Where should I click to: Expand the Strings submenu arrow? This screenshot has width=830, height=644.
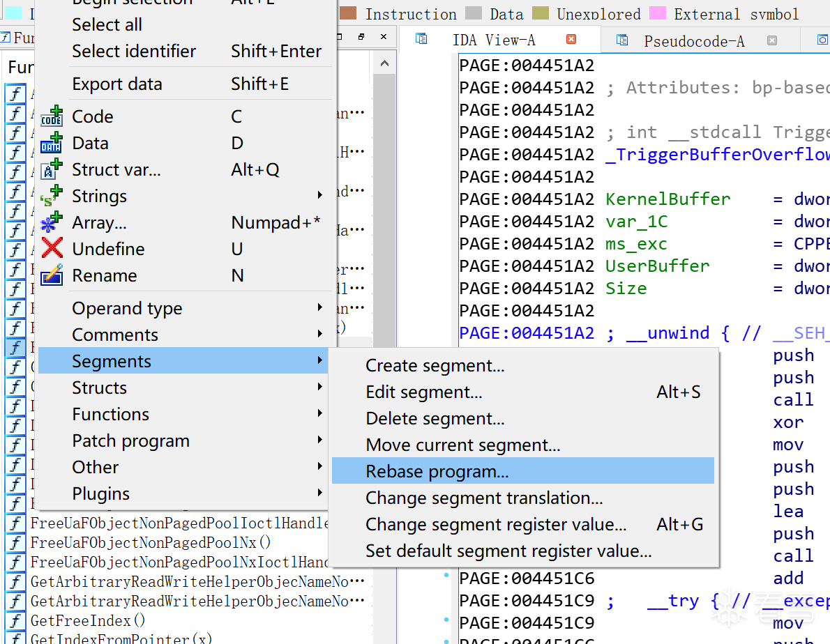tap(319, 195)
